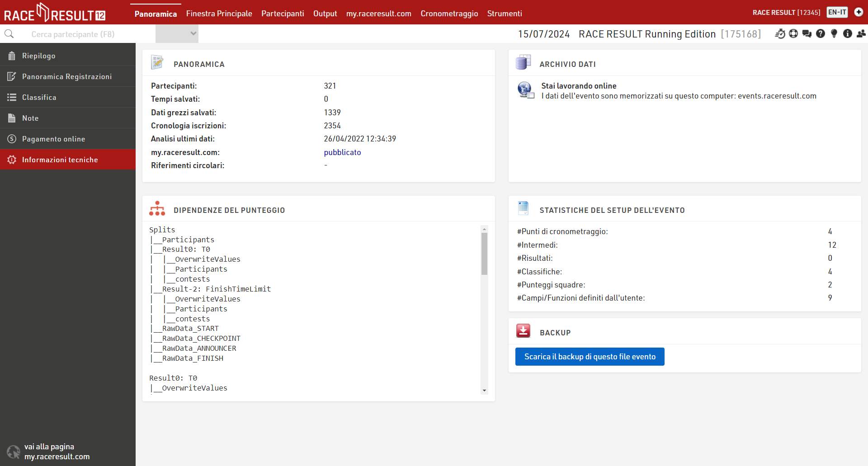The image size is (868, 466).
Task: Open the stopwatch quick timing icon
Action: point(780,34)
